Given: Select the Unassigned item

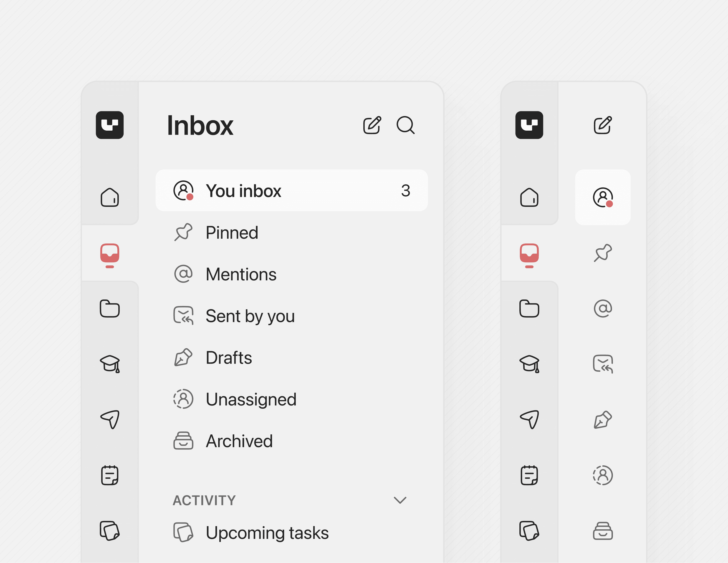Looking at the screenshot, I should [251, 399].
